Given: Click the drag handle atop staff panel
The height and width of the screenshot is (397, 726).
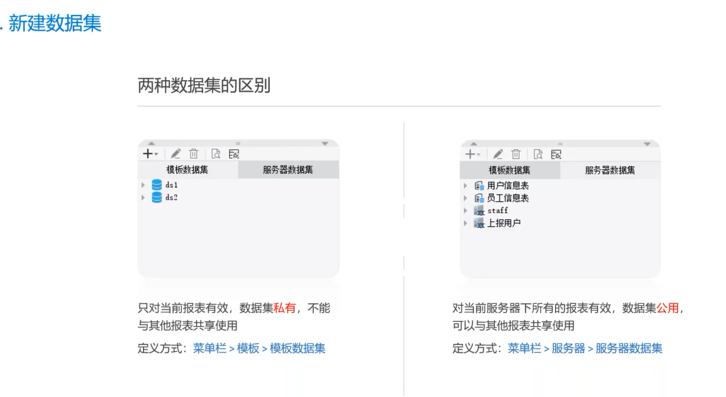Looking at the screenshot, I should point(560,144).
